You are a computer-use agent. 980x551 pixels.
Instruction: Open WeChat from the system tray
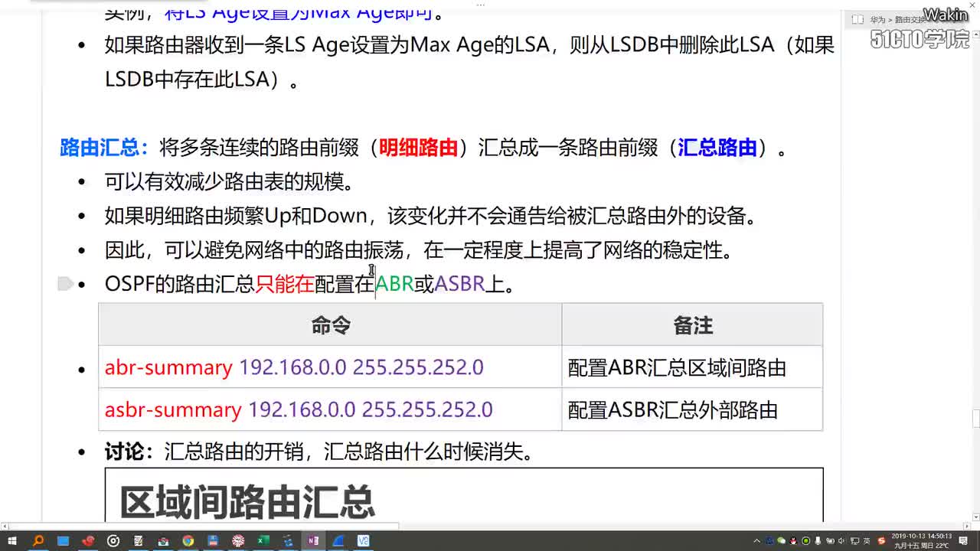click(x=781, y=541)
